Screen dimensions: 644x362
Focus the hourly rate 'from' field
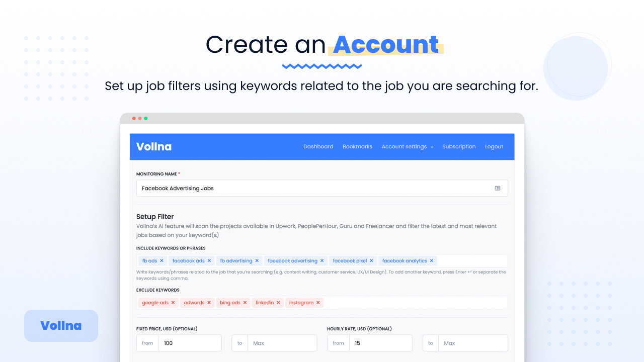(380, 343)
